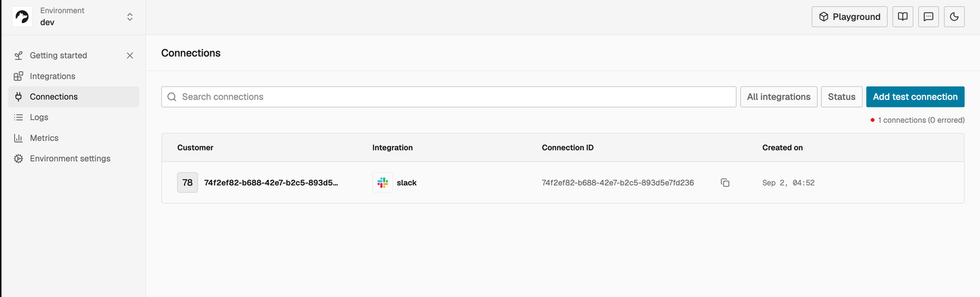Click the Logs list icon
This screenshot has width=980, height=297.
point(18,117)
